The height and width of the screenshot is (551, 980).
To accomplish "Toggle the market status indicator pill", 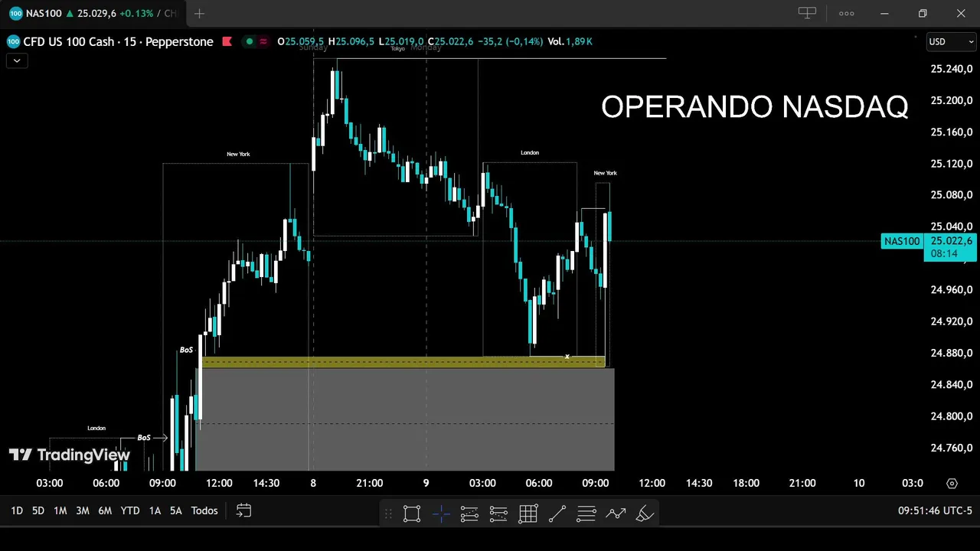I will click(256, 41).
